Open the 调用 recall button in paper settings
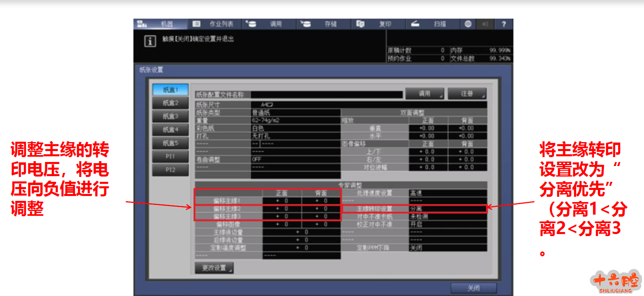Image resolution: width=644 pixels, height=296 pixels. click(x=424, y=94)
